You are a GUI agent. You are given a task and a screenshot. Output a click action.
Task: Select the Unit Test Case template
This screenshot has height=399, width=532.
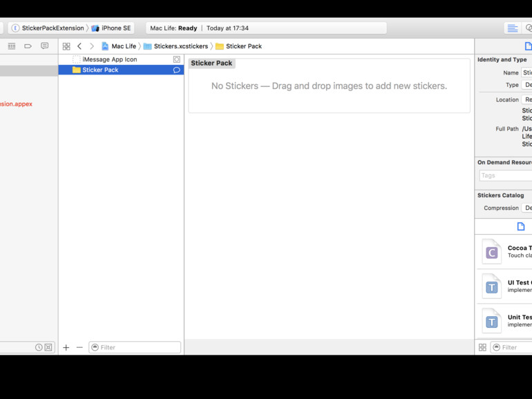505,321
